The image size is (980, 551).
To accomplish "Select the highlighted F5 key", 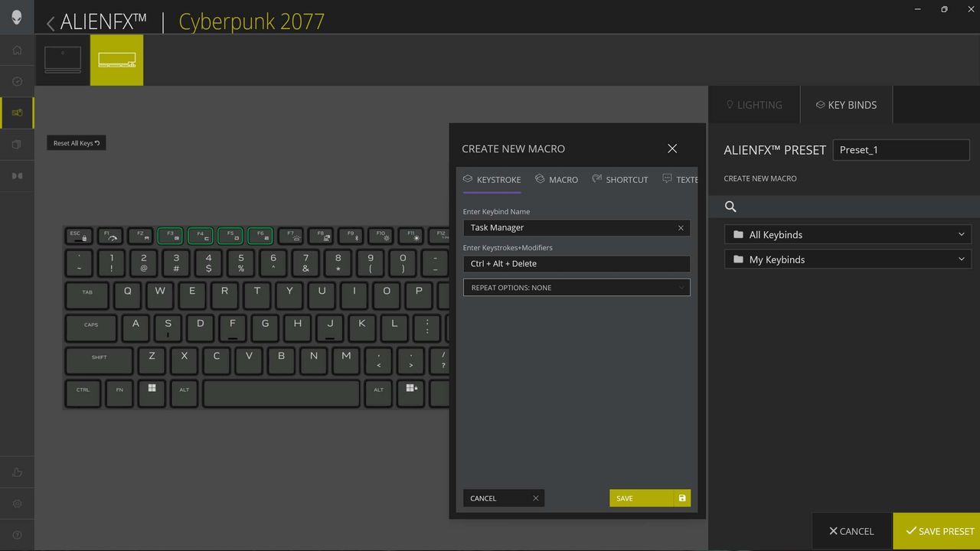I will click(x=230, y=236).
